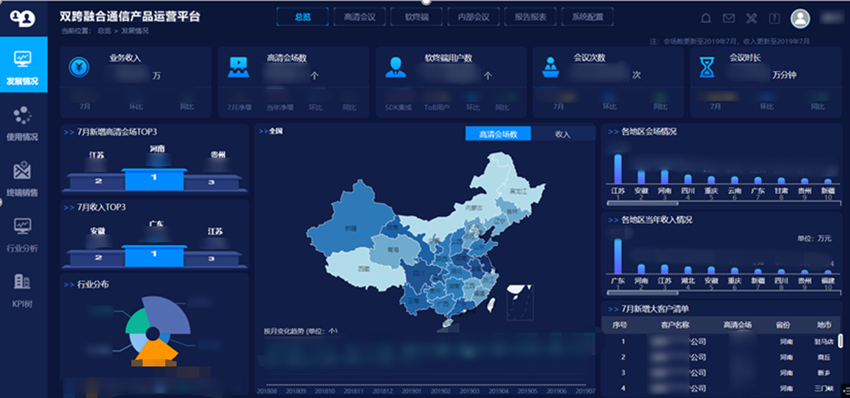Switch map to 高清会场数 view

point(498,134)
